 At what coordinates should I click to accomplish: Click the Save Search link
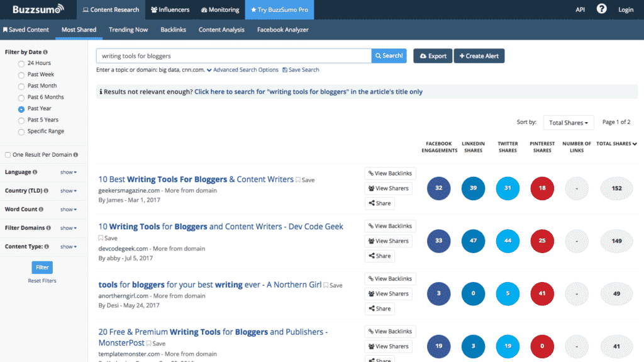coord(301,70)
